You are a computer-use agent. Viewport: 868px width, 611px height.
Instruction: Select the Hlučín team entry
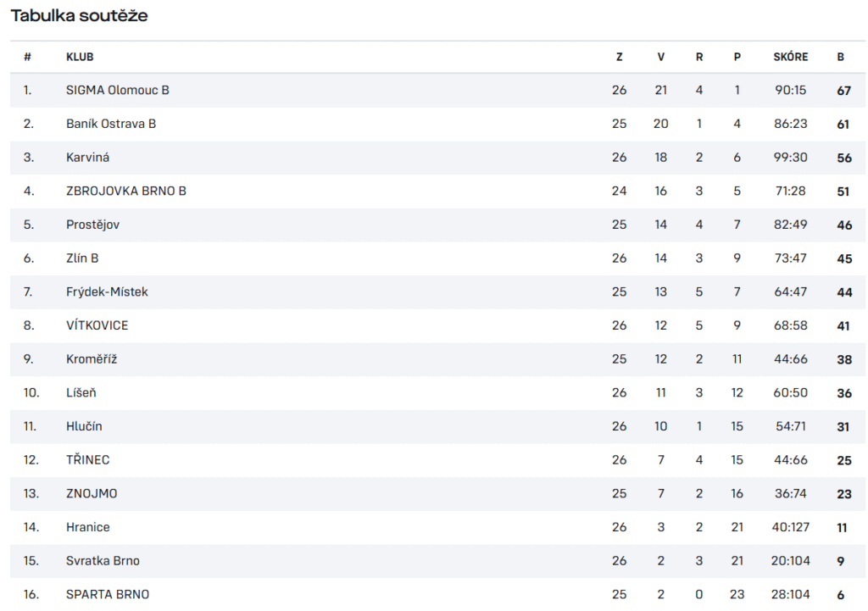point(84,427)
